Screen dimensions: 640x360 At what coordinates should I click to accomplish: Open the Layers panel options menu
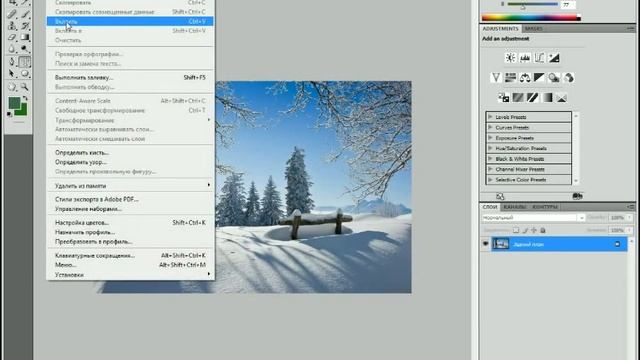pos(631,207)
